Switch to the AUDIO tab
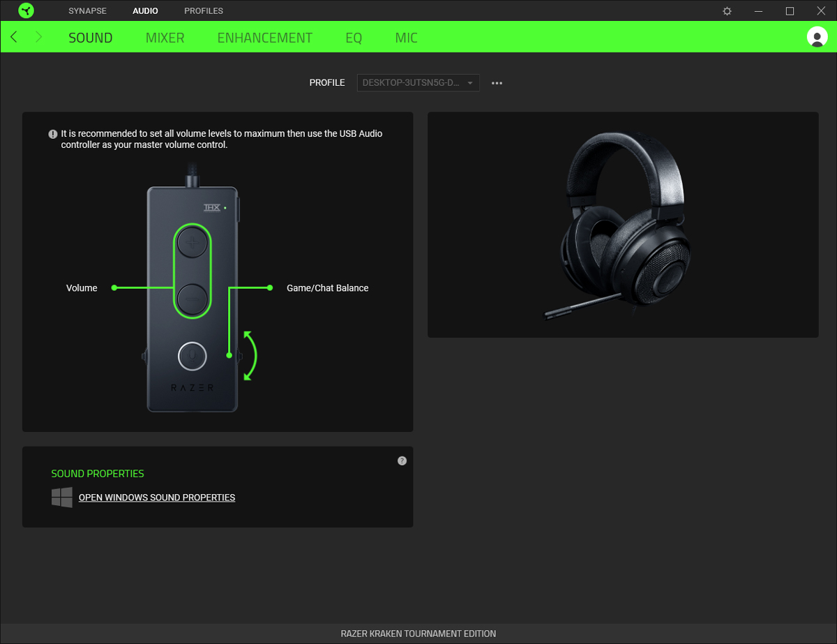 tap(145, 11)
